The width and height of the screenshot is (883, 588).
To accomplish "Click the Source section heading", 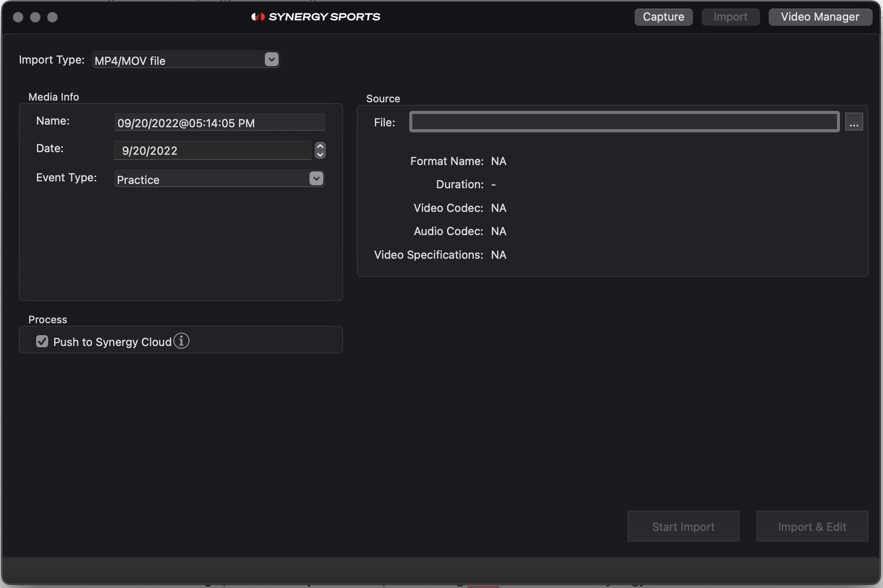I will pyautogui.click(x=383, y=98).
